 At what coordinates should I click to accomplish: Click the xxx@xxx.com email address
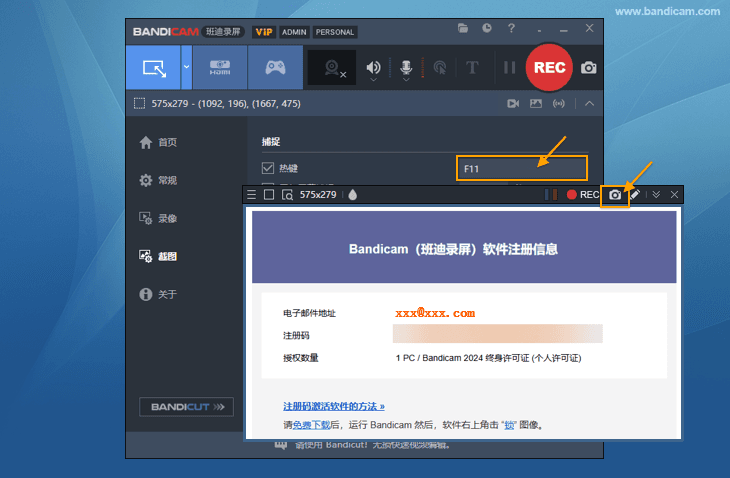[435, 313]
